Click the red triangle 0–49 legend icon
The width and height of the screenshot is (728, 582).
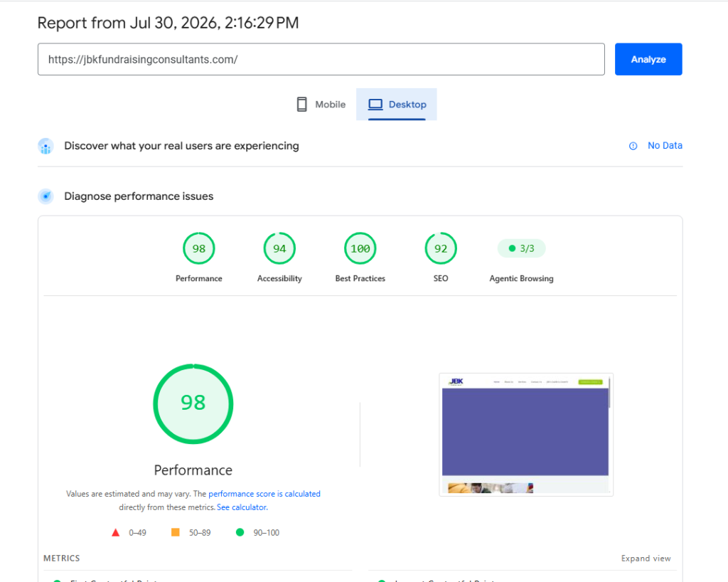click(116, 532)
